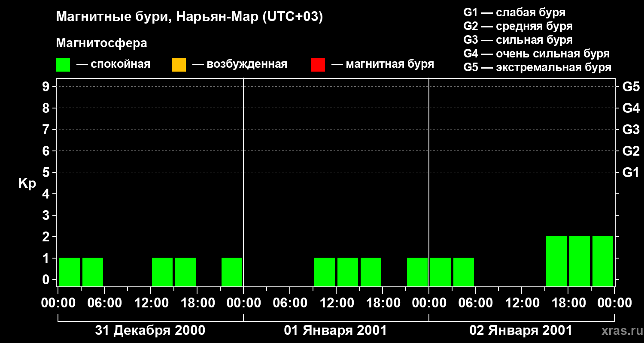
Task: Click the '06:00' time label under 01 January
Action: [x=290, y=303]
